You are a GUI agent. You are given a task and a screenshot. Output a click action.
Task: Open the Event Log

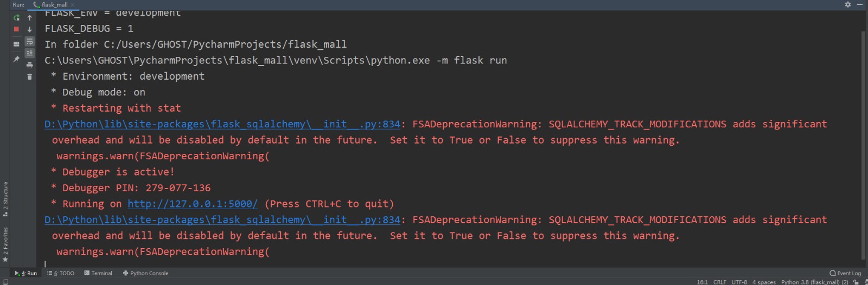click(845, 273)
